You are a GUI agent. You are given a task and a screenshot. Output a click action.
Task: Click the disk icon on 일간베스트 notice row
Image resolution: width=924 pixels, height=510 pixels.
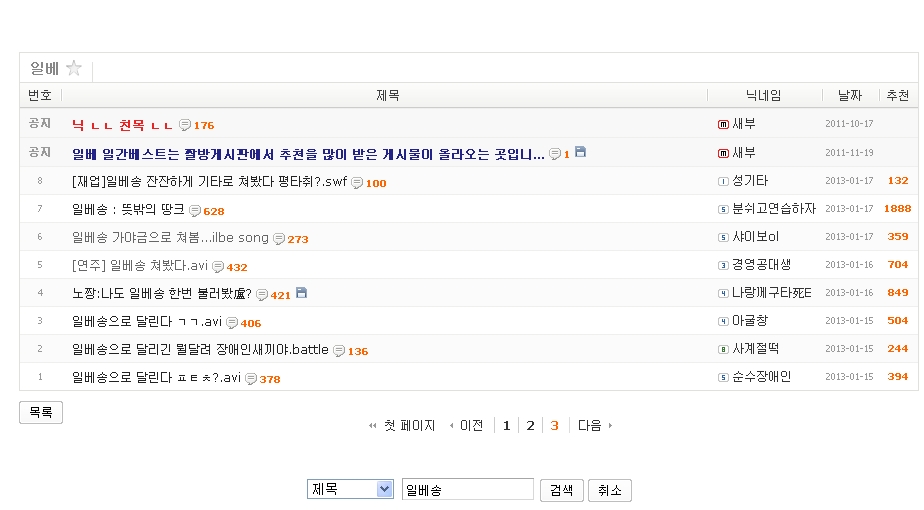(x=580, y=153)
